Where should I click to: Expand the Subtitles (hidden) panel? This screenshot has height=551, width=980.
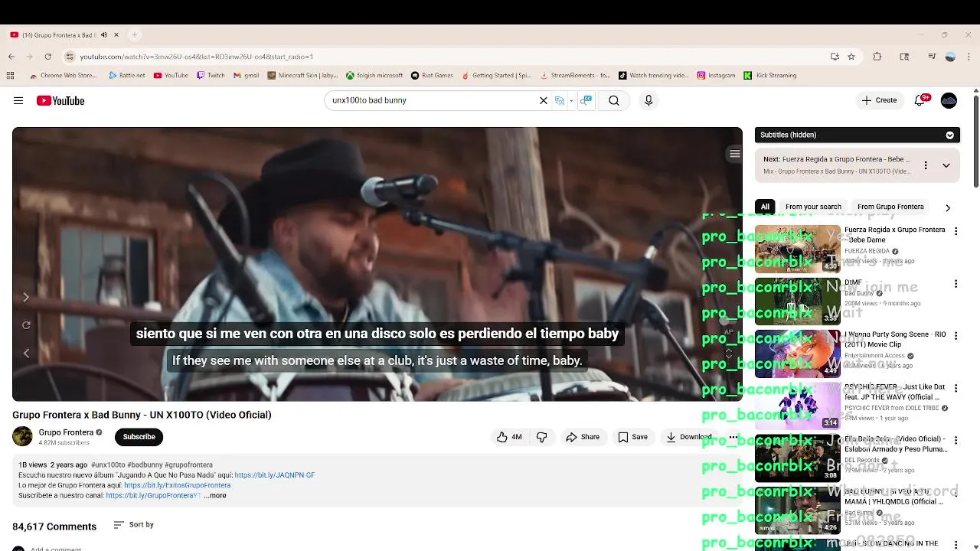click(x=949, y=135)
